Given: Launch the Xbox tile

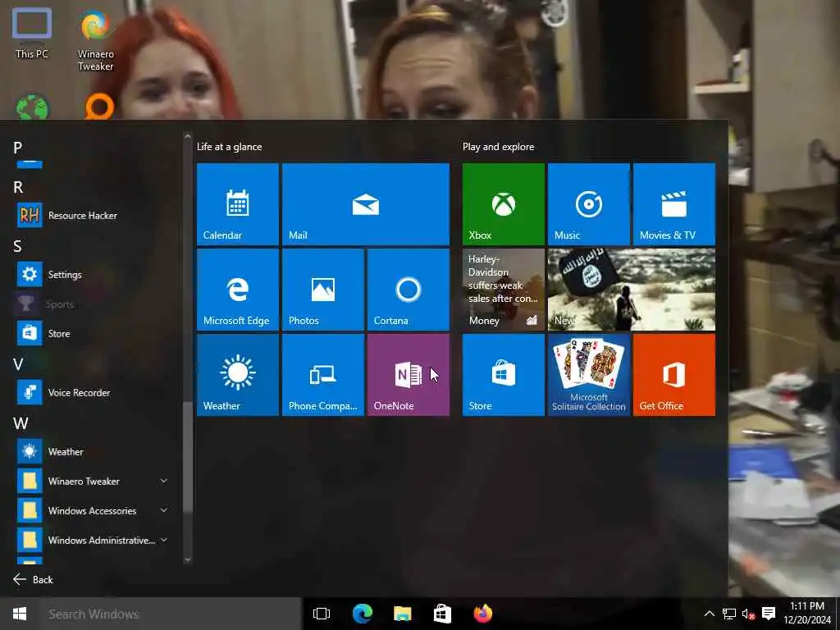Looking at the screenshot, I should tap(504, 204).
